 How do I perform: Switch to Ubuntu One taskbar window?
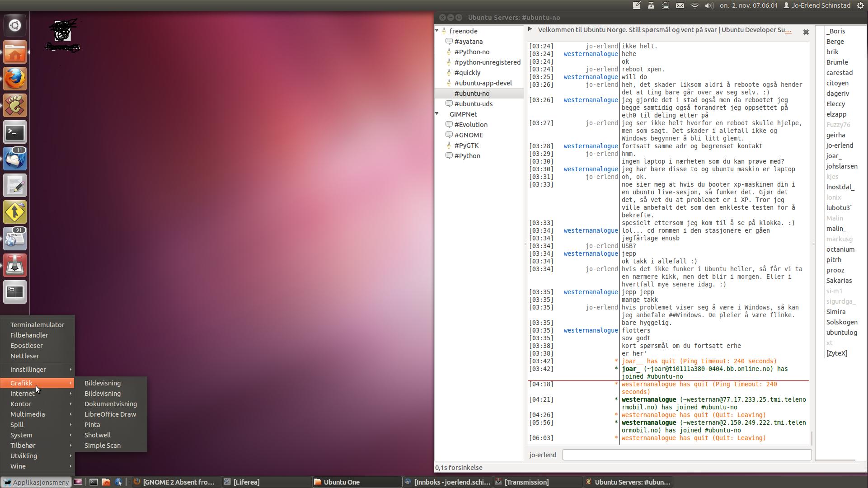click(357, 482)
